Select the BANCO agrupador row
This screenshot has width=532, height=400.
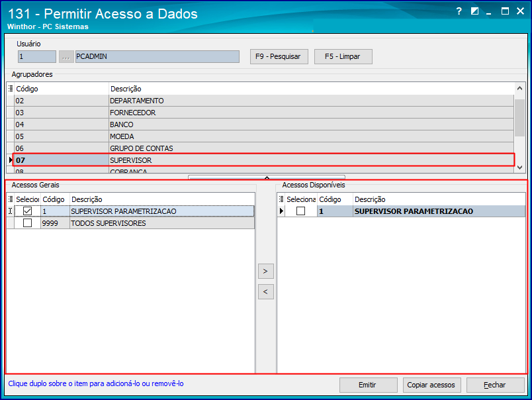(199, 125)
